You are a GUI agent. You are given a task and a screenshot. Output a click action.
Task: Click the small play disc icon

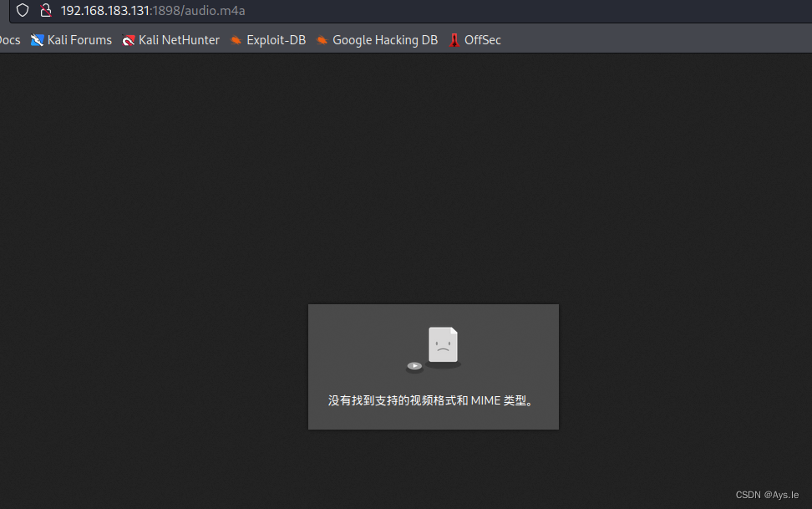pyautogui.click(x=414, y=366)
